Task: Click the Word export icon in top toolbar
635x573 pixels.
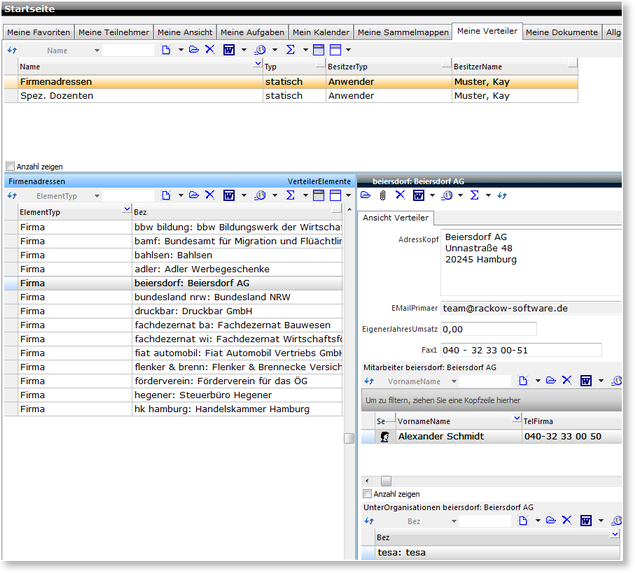Action: [229, 50]
